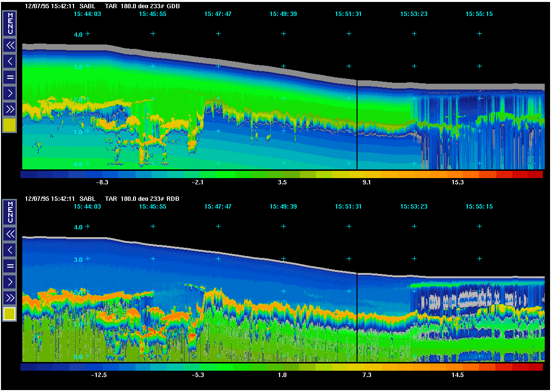The height and width of the screenshot is (392, 552).
Task: Toggle the yellow square in top GDB panel
Action: [x=10, y=125]
